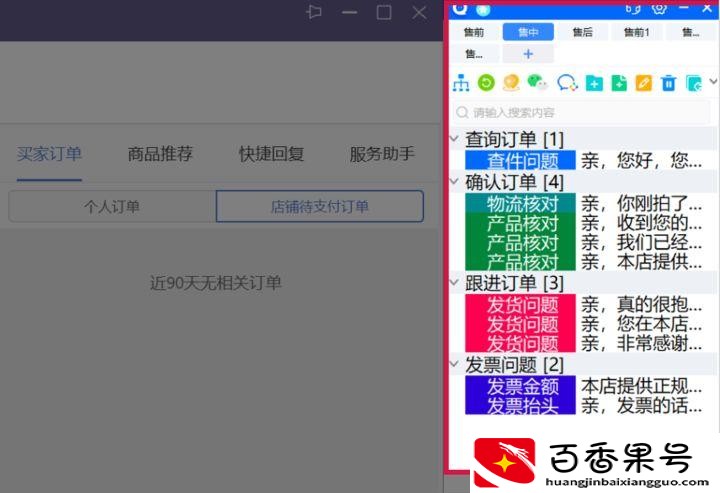Open the truncated 售... tab right of 售前1

(691, 32)
